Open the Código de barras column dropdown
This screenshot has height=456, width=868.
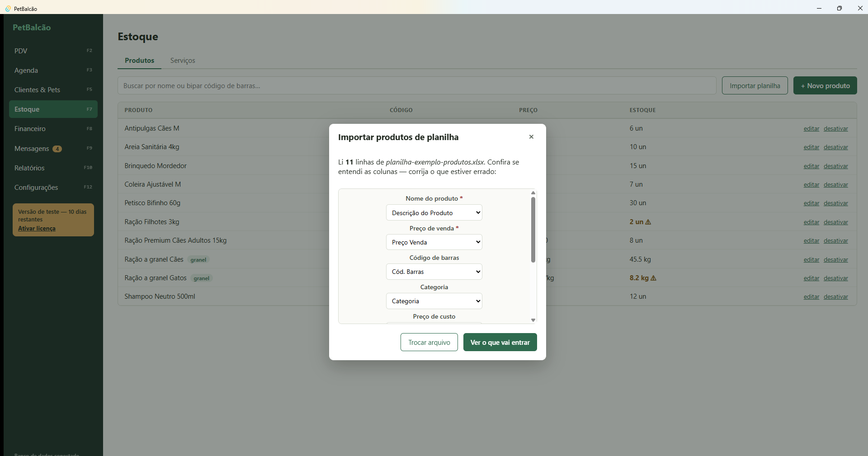pyautogui.click(x=434, y=272)
